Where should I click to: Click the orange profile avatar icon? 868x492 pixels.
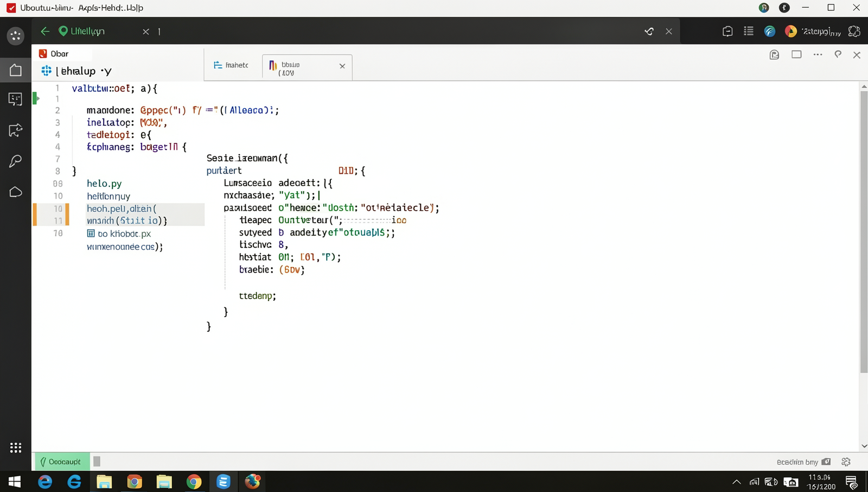point(791,31)
